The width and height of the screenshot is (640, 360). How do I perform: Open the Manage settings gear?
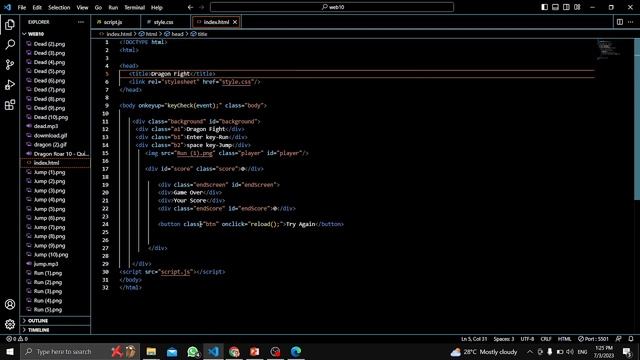tap(10, 324)
